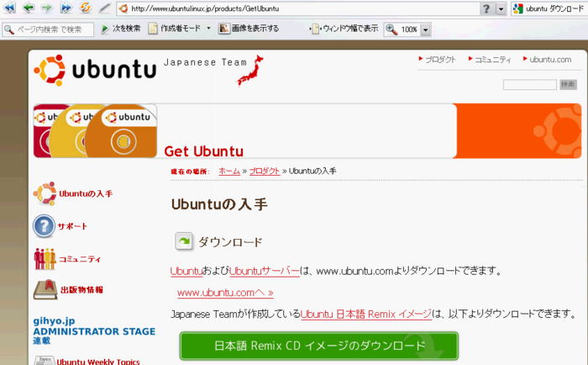Click the site favicon in address bar

123,8
